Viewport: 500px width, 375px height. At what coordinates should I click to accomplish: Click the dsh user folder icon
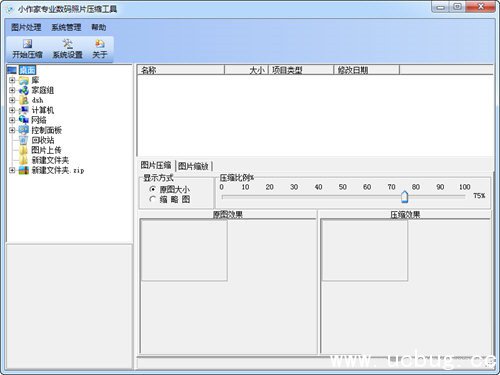[24, 100]
